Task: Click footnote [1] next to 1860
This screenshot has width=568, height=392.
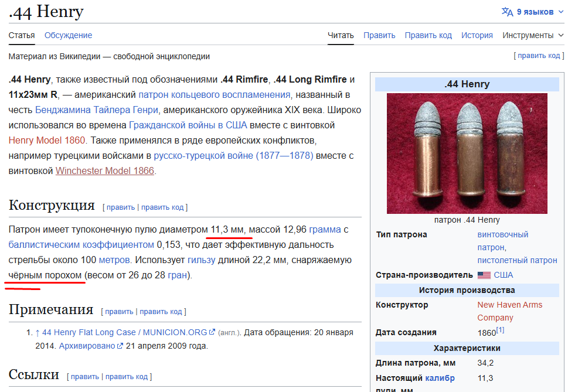Action: pyautogui.click(x=500, y=330)
